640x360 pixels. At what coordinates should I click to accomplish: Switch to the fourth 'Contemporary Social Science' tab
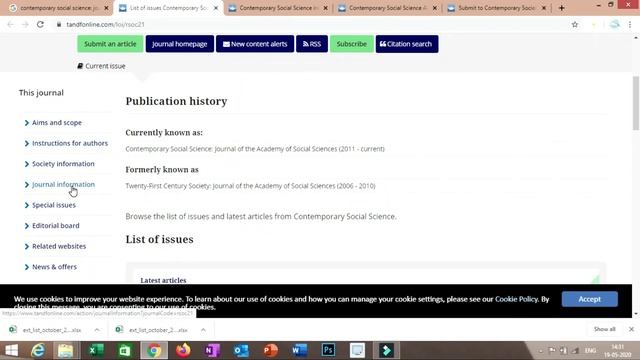pos(388,8)
